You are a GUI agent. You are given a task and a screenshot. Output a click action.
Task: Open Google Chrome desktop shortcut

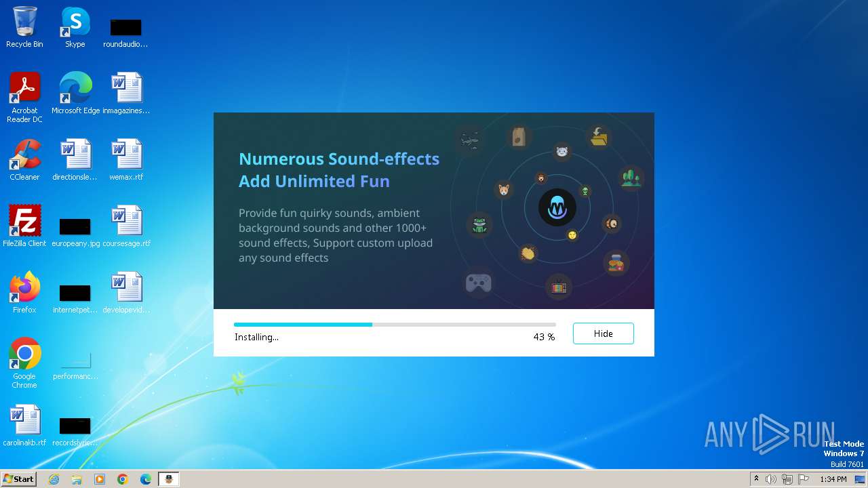click(x=24, y=363)
